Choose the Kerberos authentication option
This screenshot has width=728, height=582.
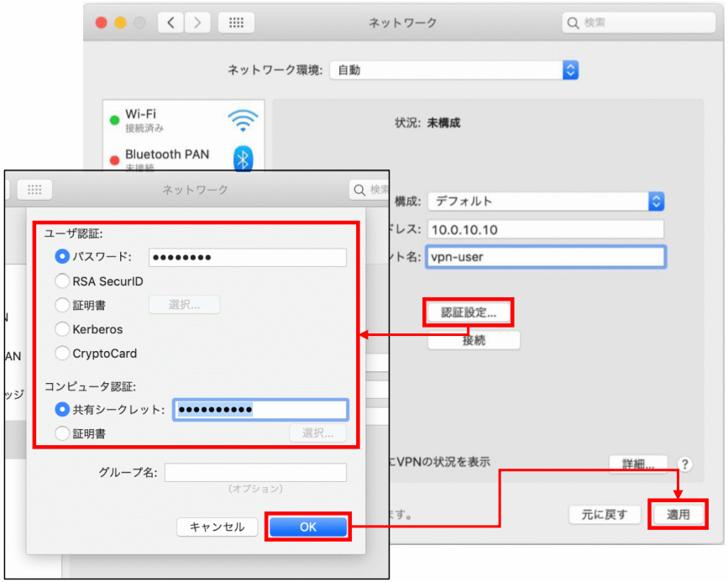point(61,329)
